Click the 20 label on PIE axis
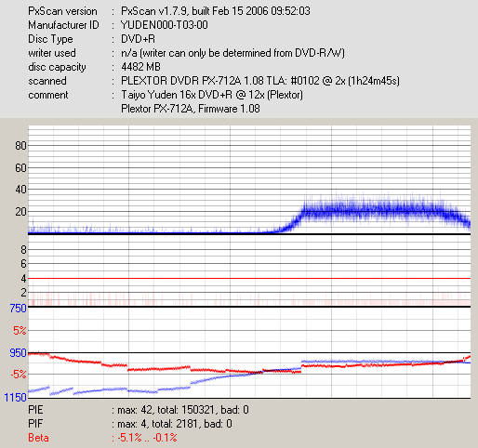Viewport: 478px width, 448px height. coord(20,212)
